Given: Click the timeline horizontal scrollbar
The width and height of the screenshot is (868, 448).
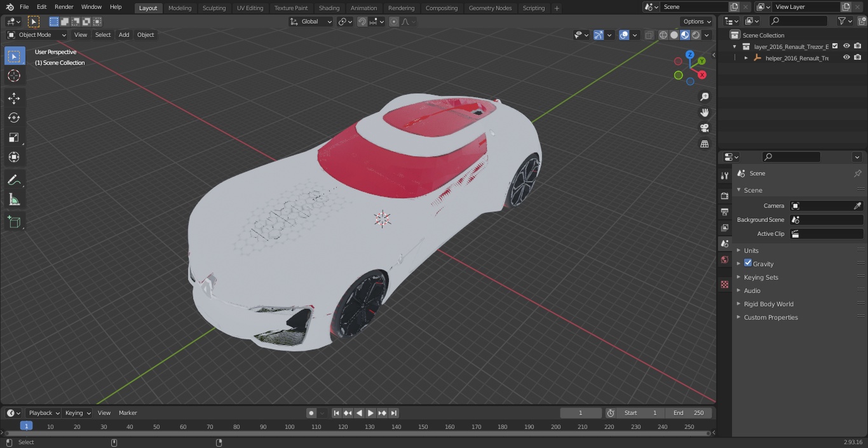Looking at the screenshot, I should (357, 433).
